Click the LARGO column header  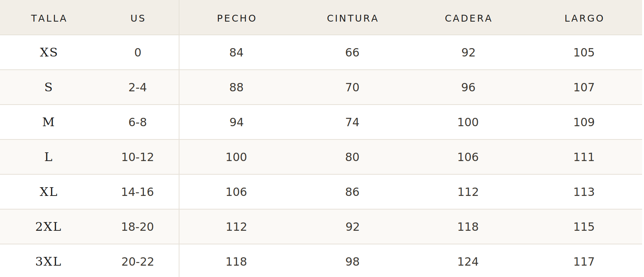click(584, 18)
